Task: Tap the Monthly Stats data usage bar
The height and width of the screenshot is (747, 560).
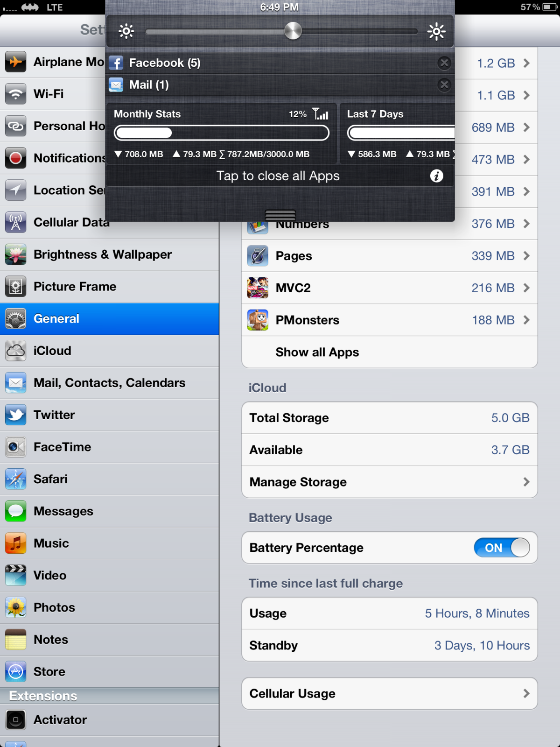Action: pyautogui.click(x=222, y=133)
